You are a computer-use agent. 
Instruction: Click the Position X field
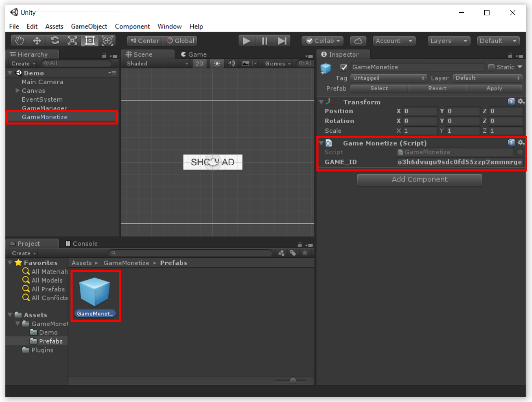tap(419, 111)
